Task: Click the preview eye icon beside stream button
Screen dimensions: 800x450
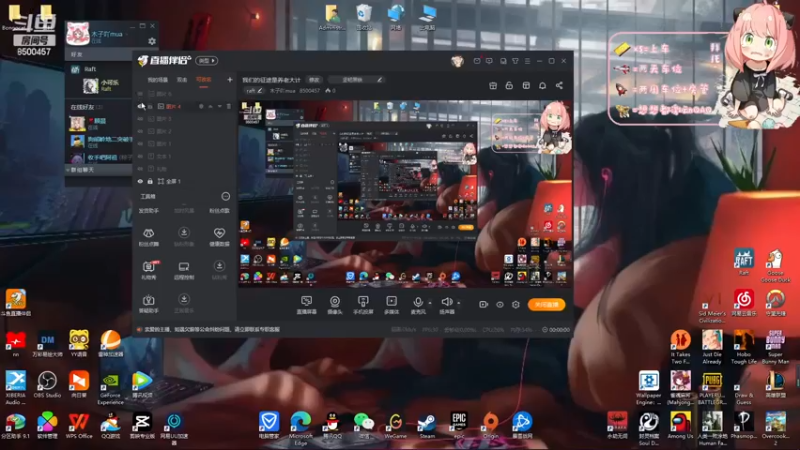Action: coord(499,305)
